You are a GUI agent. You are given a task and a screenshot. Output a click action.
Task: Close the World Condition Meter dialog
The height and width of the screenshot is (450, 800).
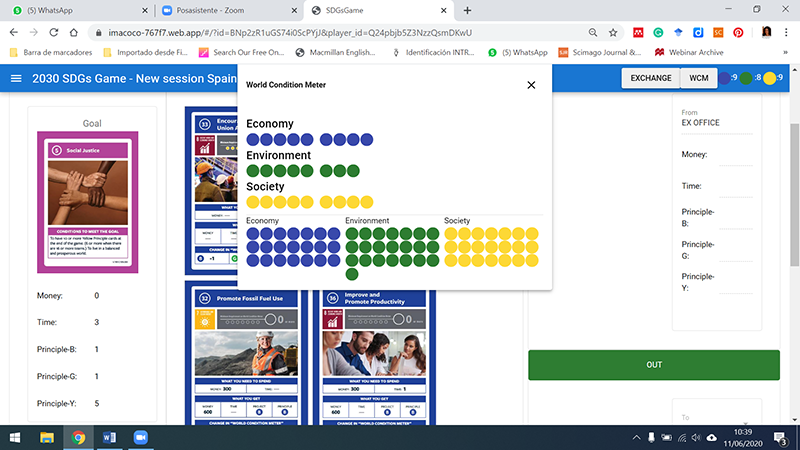pos(531,85)
